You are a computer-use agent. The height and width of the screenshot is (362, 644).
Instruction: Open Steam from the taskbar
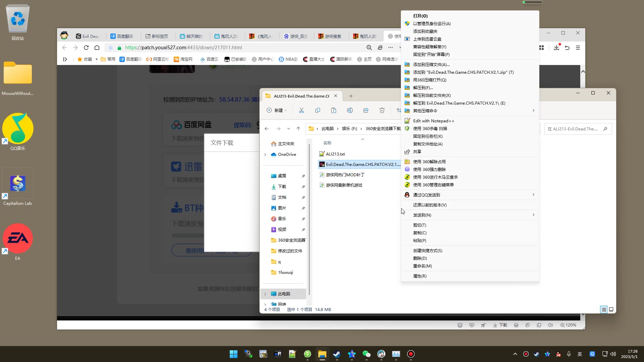[x=337, y=354]
